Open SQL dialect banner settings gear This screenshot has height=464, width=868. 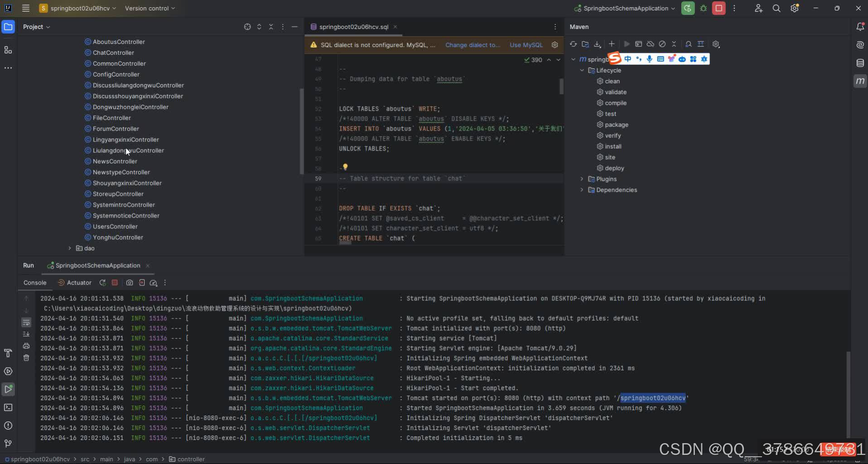[x=555, y=45]
